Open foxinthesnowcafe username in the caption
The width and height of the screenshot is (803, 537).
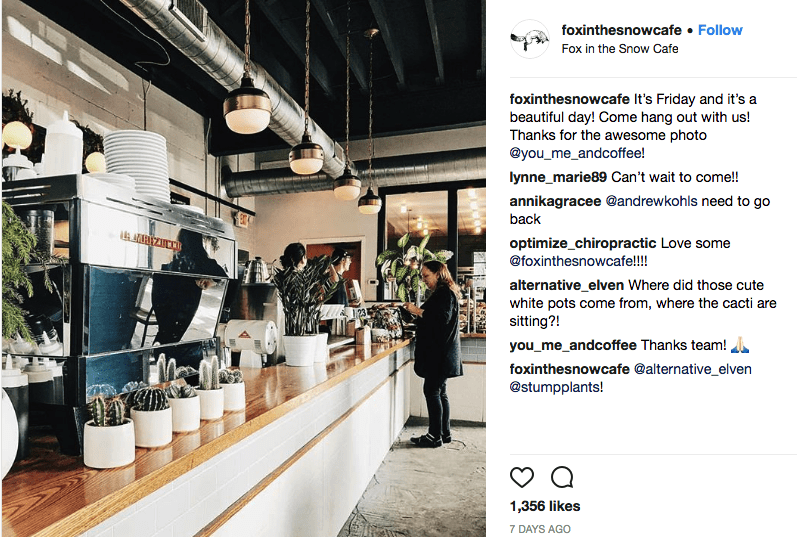(569, 99)
